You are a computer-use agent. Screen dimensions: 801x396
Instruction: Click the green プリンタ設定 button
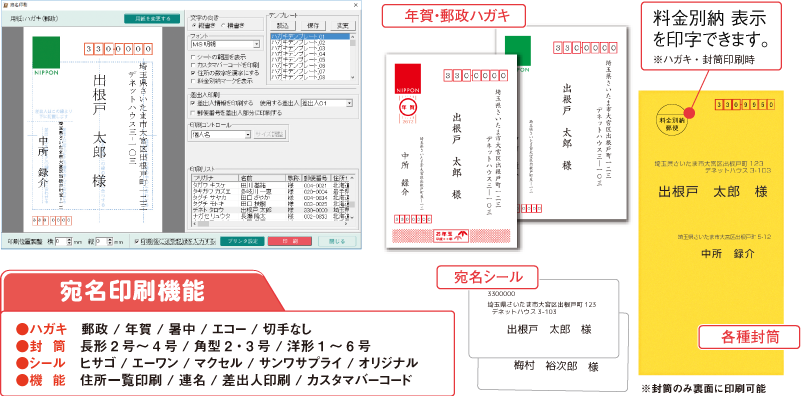(242, 241)
